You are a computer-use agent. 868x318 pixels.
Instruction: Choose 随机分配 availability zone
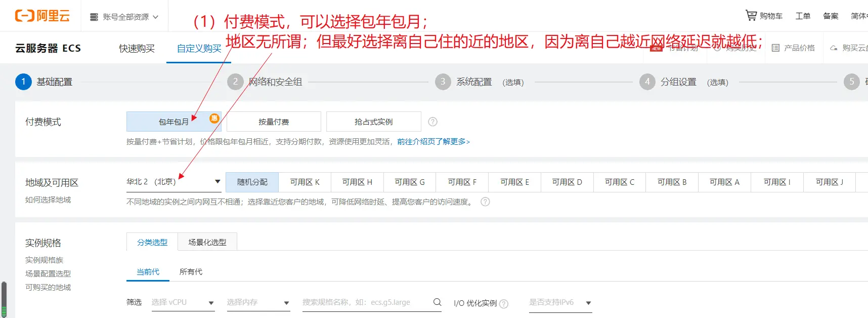[252, 182]
